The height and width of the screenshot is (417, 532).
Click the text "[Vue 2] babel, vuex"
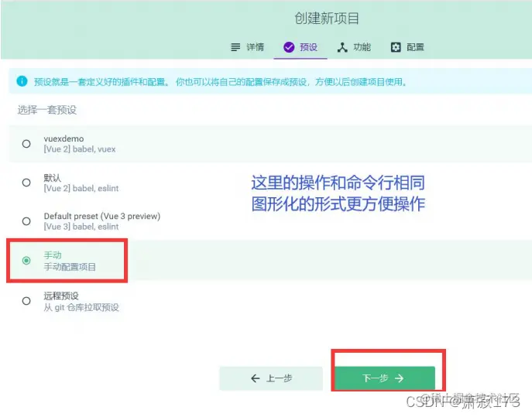click(80, 149)
